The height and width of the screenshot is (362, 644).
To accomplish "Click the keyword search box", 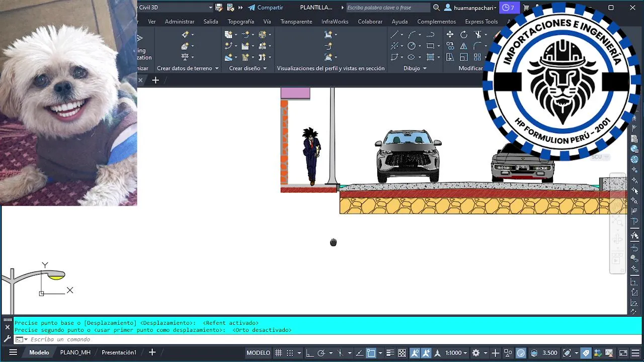I will [x=388, y=8].
